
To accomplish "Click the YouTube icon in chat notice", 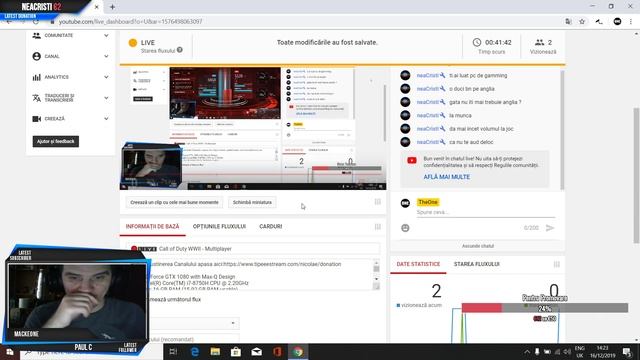I will click(x=412, y=160).
